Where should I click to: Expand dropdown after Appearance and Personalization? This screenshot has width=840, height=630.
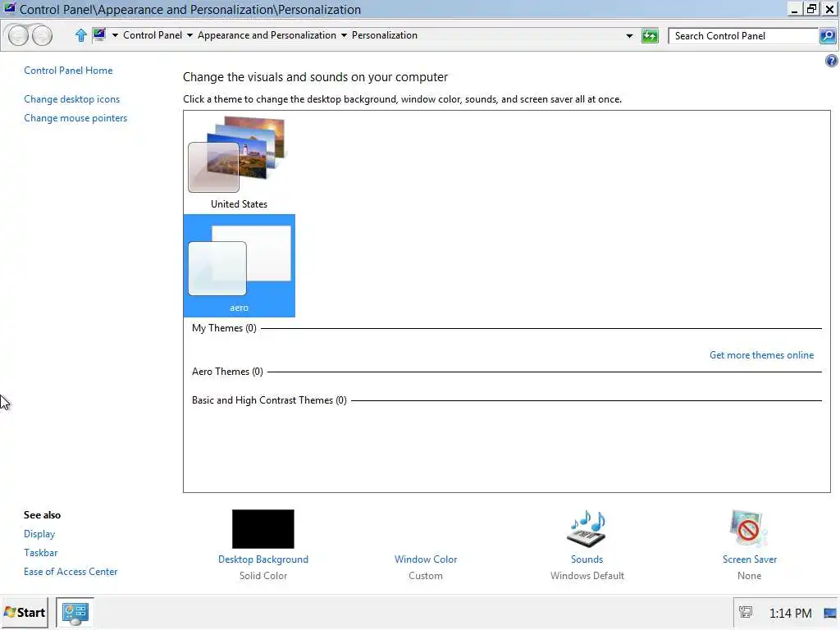[x=344, y=35]
